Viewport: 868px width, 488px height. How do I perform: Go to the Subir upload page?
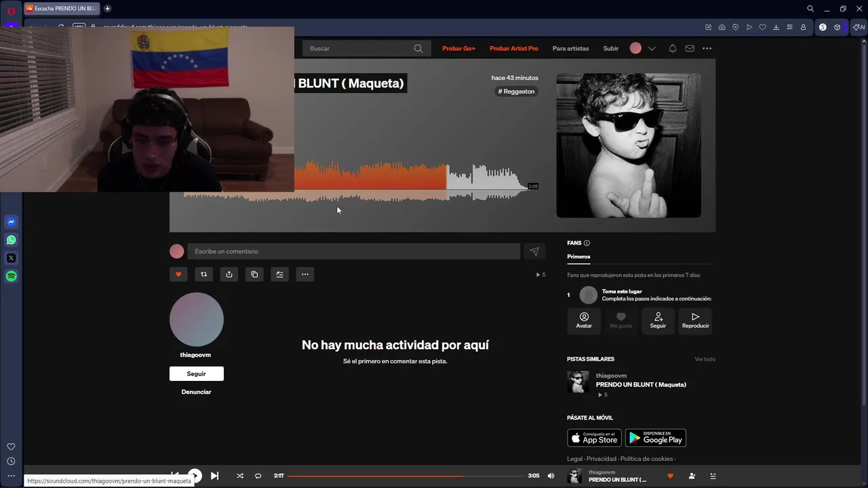(x=611, y=49)
